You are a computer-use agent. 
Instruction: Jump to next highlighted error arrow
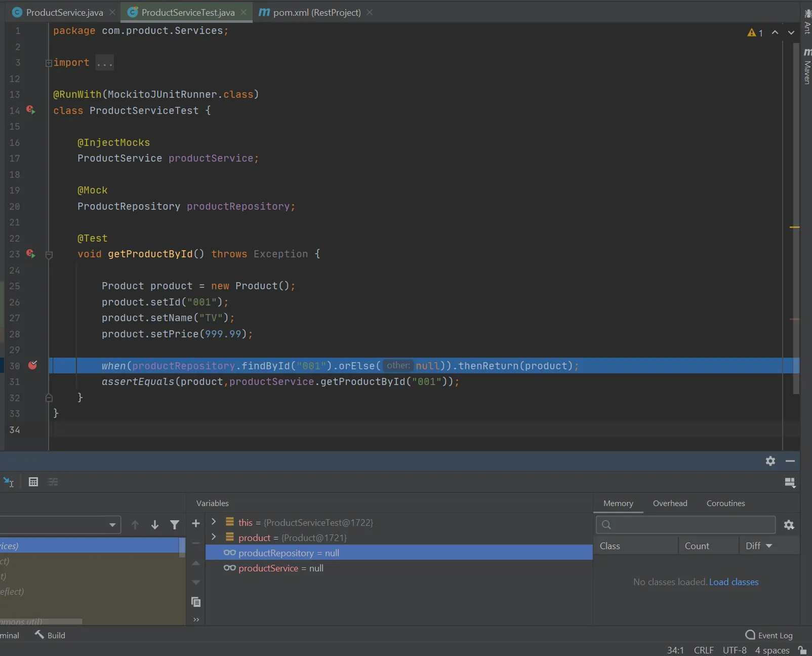click(x=791, y=32)
